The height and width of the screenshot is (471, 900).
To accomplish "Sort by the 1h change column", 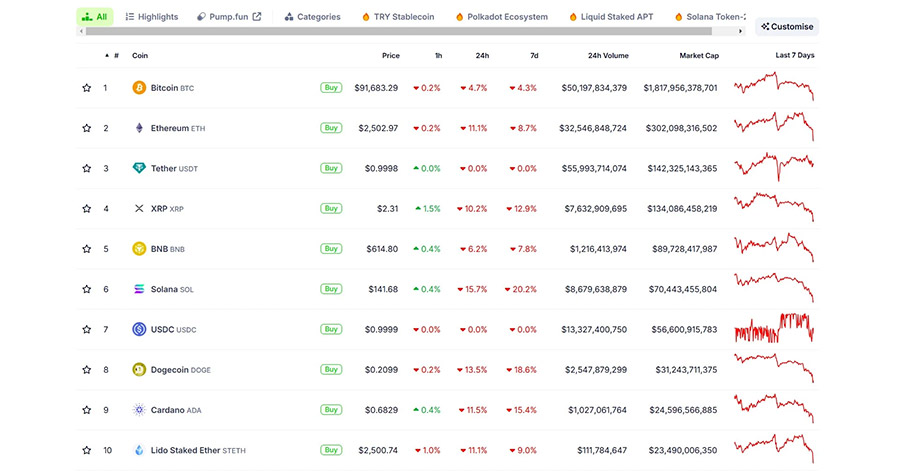I will pyautogui.click(x=439, y=56).
